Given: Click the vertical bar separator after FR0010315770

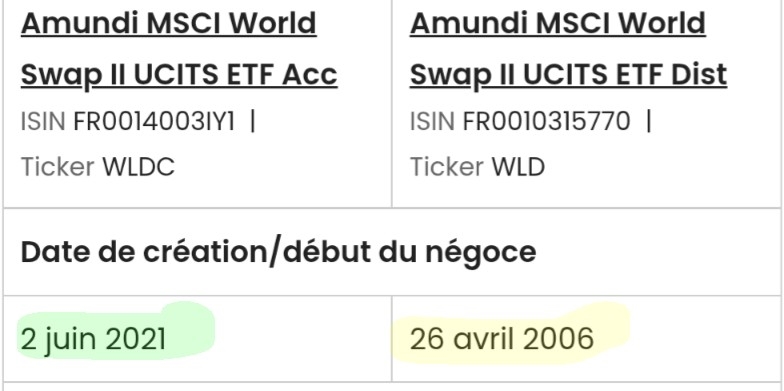Looking at the screenshot, I should coord(649,122).
